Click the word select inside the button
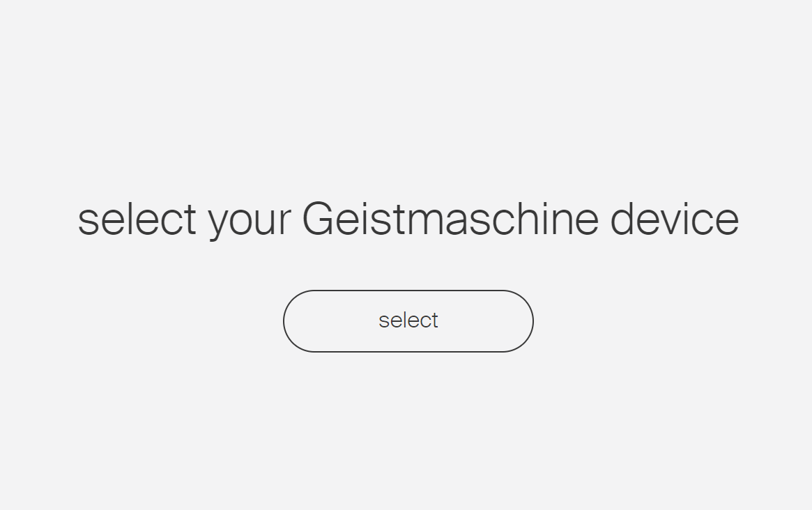Image resolution: width=812 pixels, height=510 pixels. coord(408,320)
